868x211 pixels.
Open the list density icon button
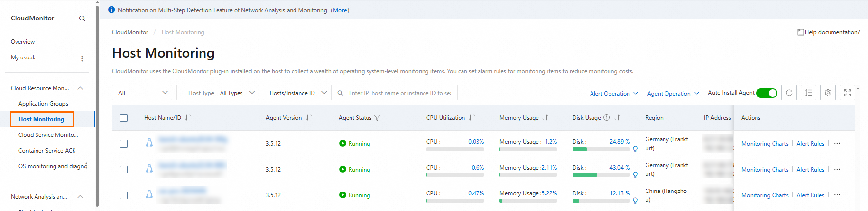[x=809, y=93]
